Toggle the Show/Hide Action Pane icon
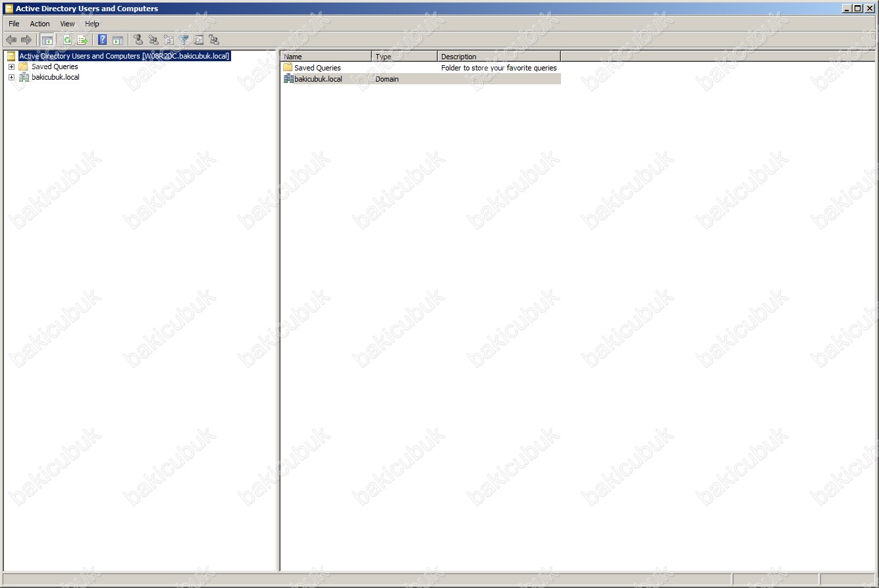The width and height of the screenshot is (879, 588). (118, 40)
